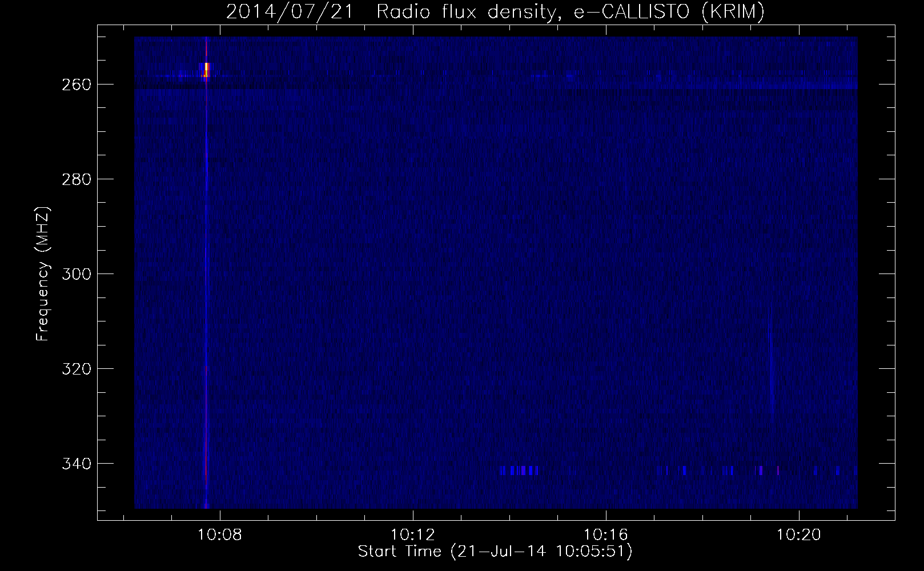Click the bright yellow-red burst near 257 MHz
Image resolution: width=924 pixels, height=571 pixels.
pyautogui.click(x=206, y=70)
